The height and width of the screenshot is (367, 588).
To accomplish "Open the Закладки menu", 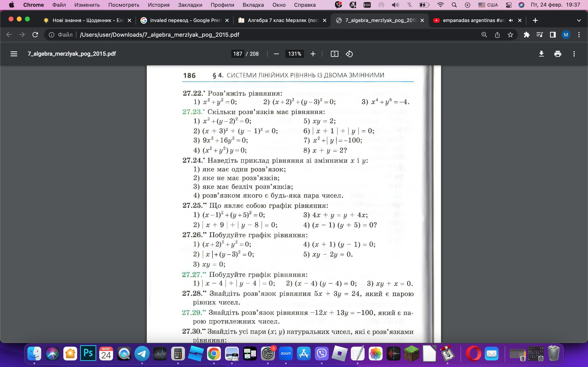I will click(x=190, y=5).
